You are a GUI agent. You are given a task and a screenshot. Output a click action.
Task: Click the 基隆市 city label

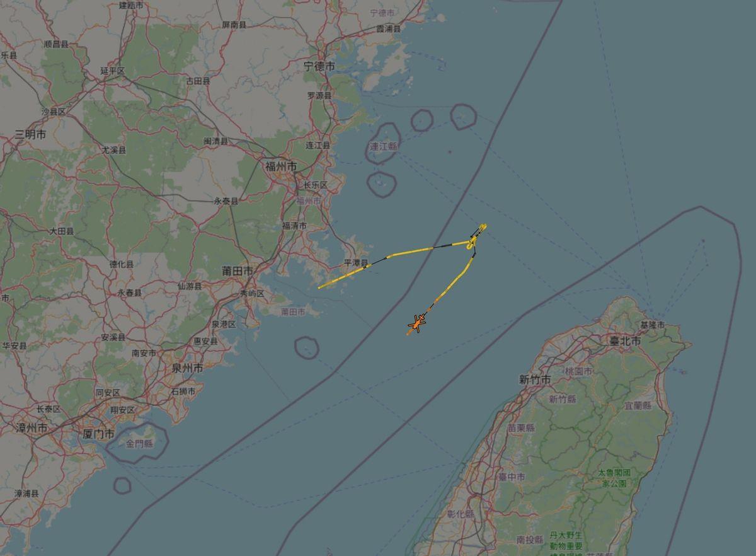pyautogui.click(x=652, y=325)
